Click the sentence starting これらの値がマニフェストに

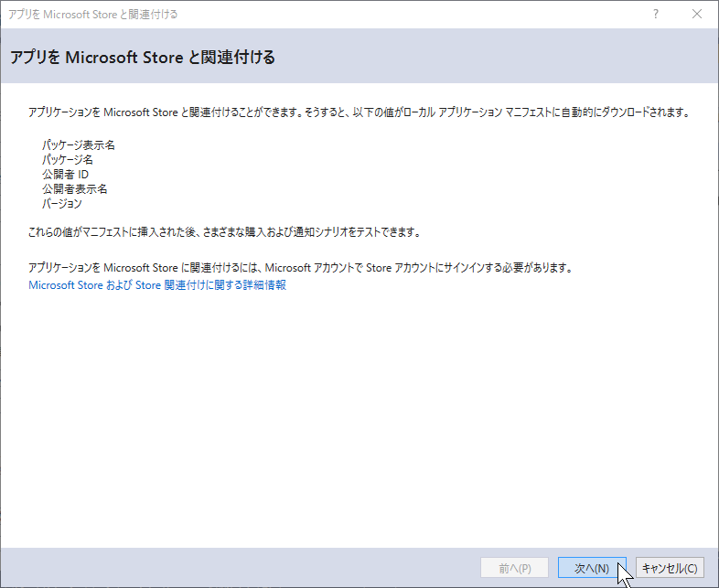point(224,232)
